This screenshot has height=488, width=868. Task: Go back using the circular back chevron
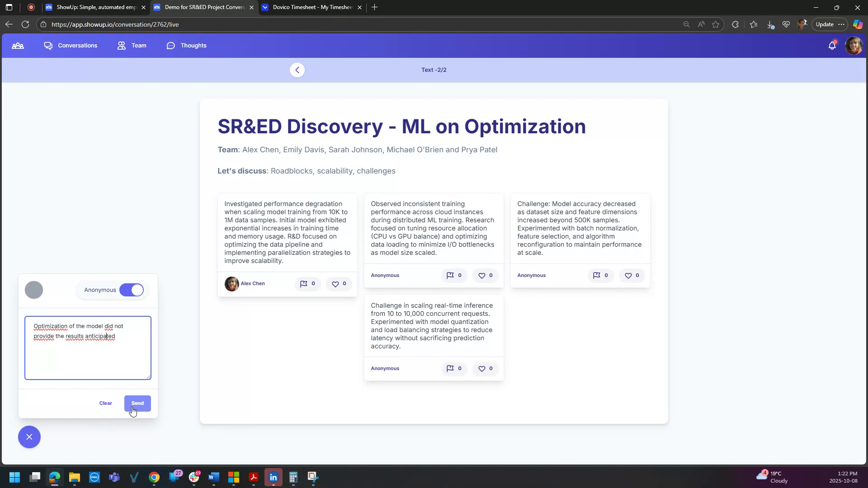[x=297, y=70]
